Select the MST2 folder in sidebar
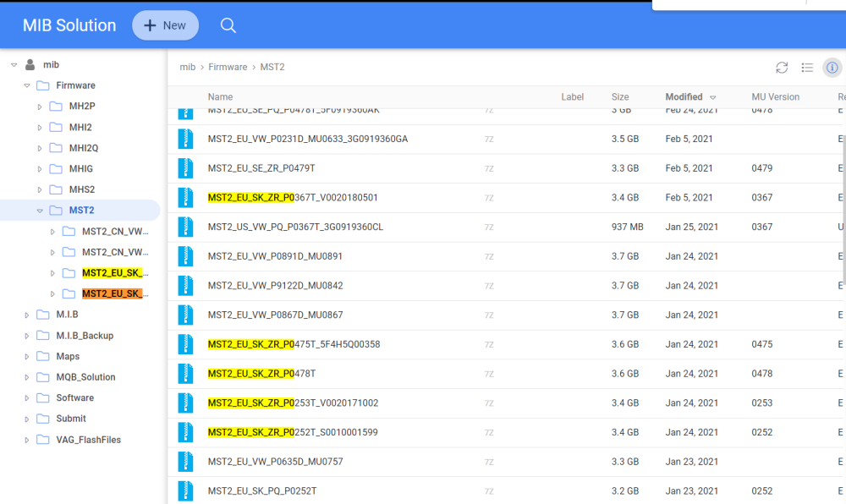This screenshot has width=846, height=504. (x=81, y=211)
